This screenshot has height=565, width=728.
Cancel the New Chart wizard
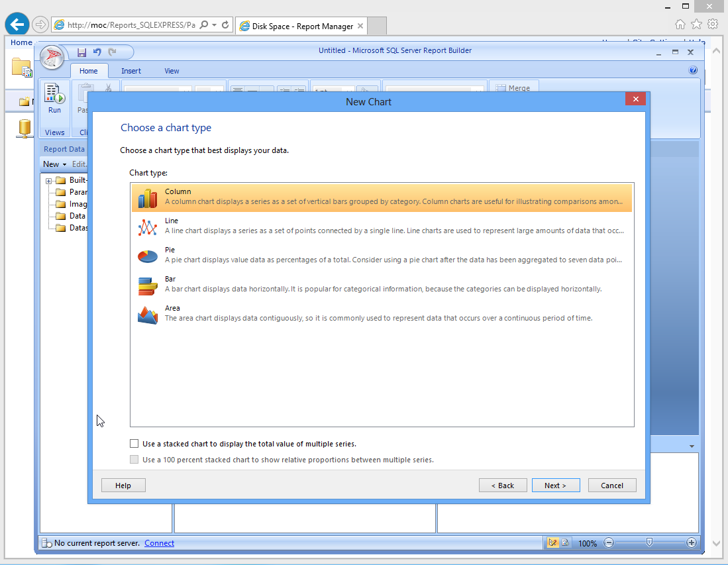(611, 486)
